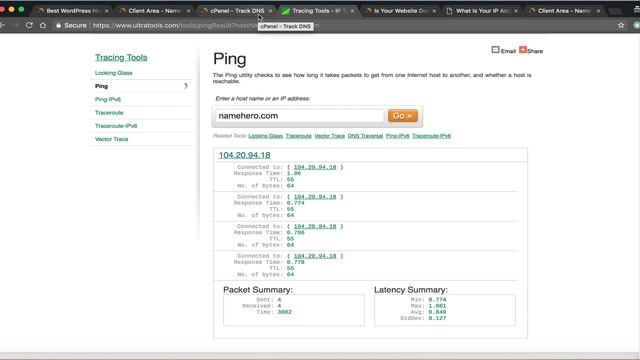Image resolution: width=640 pixels, height=360 pixels.
Task: Switch to first Client Area tab
Action: 155,11
